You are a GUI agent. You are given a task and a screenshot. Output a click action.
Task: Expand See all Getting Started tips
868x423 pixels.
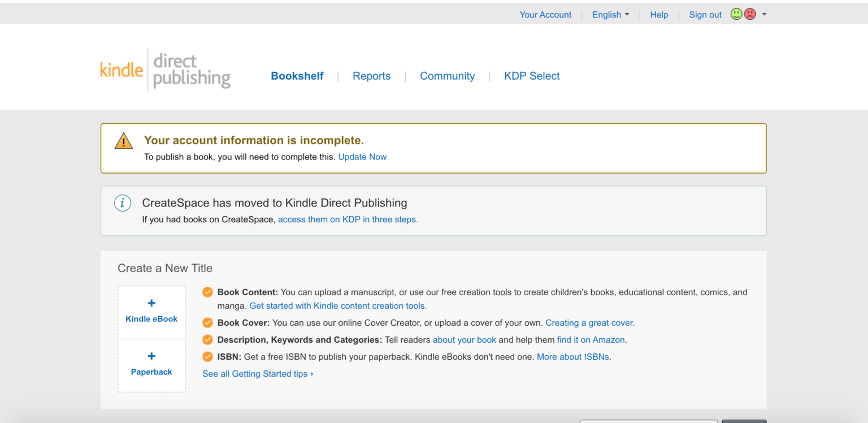(255, 374)
